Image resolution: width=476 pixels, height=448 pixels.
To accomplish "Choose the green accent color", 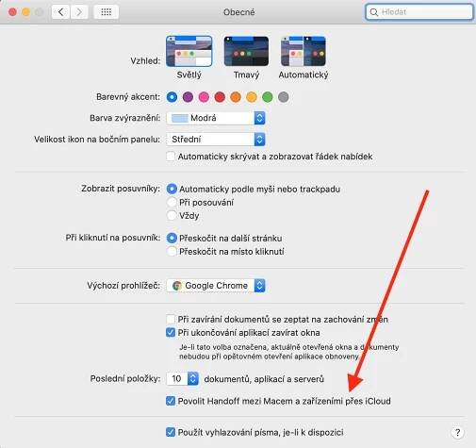I will point(268,97).
